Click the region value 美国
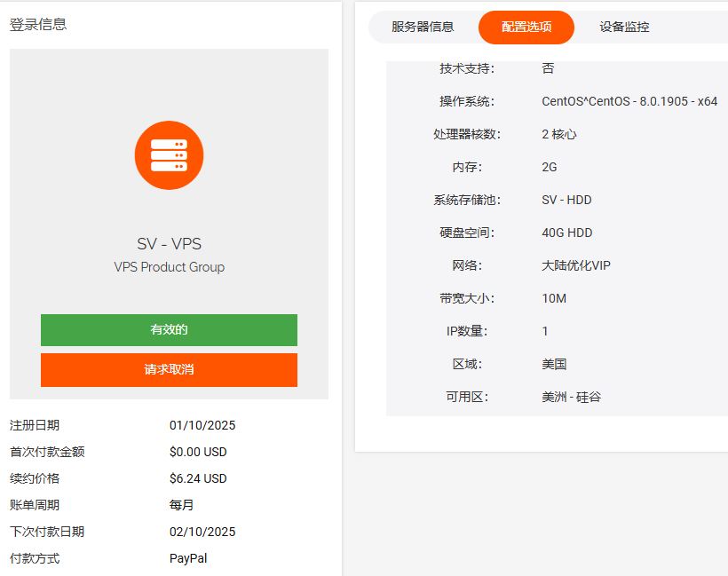Screen dimensions: 728x576 (x=554, y=364)
